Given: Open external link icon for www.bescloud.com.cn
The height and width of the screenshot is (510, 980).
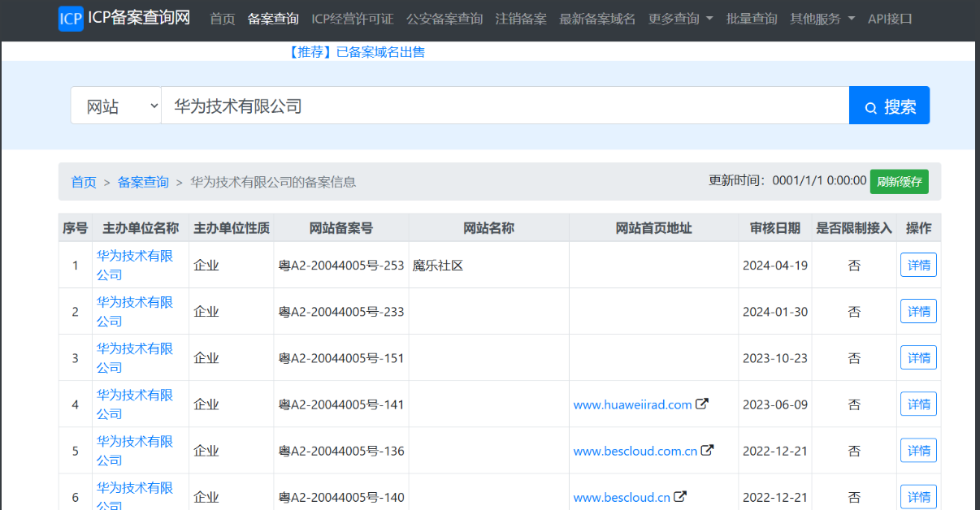Looking at the screenshot, I should 708,450.
